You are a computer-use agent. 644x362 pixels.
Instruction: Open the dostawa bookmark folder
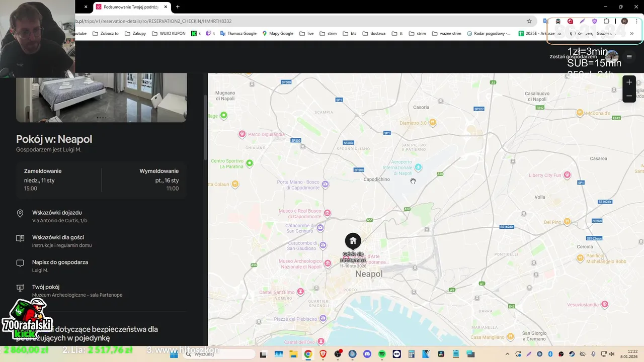click(x=374, y=34)
